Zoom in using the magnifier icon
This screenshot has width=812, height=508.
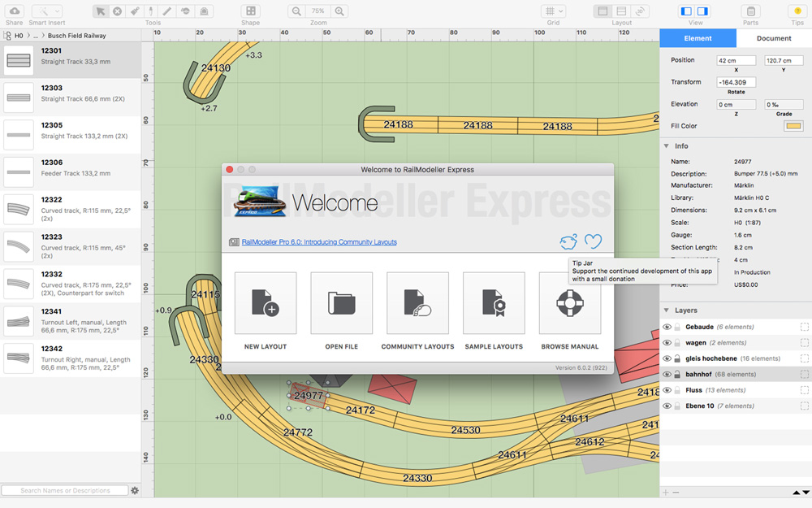[339, 11]
